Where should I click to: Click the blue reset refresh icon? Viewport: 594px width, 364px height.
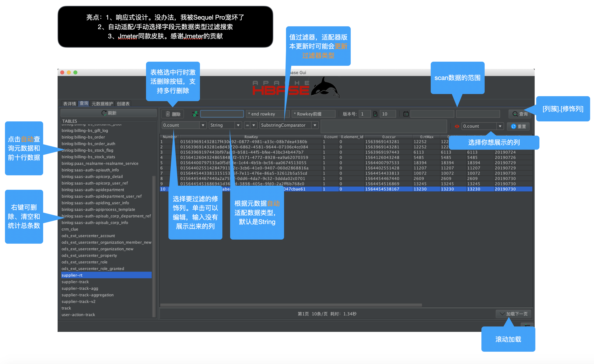514,126
